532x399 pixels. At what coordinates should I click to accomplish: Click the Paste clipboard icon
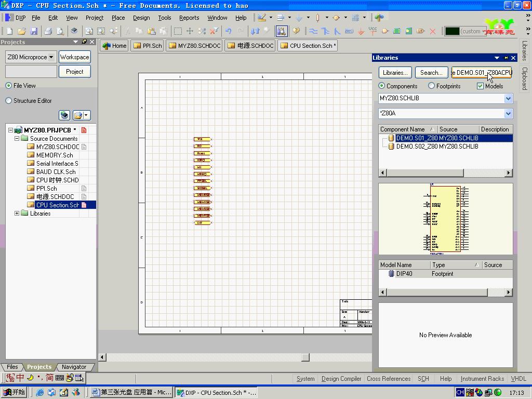[151, 31]
